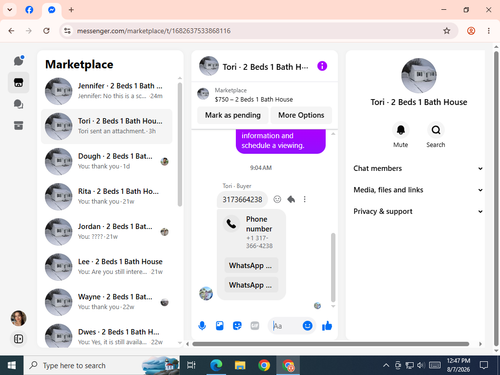Image resolution: width=500 pixels, height=375 pixels.
Task: Open the Windows Start menu
Action: [12, 365]
